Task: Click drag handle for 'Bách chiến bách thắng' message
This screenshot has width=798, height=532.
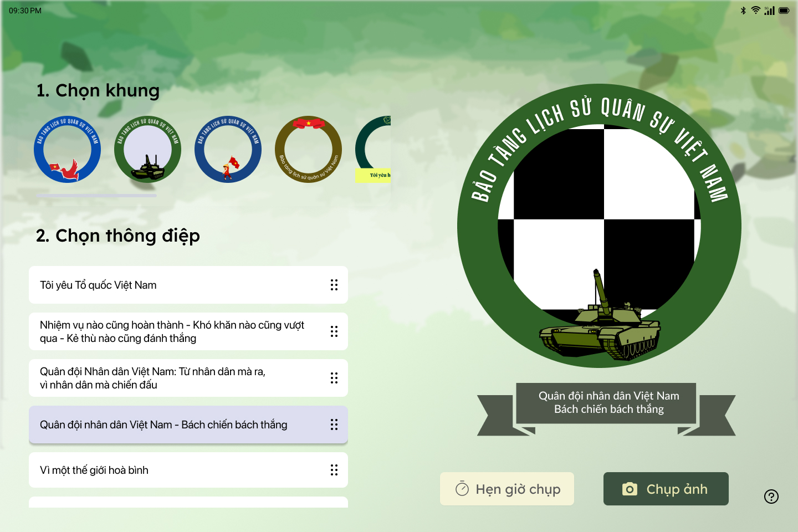Action: pyautogui.click(x=334, y=424)
